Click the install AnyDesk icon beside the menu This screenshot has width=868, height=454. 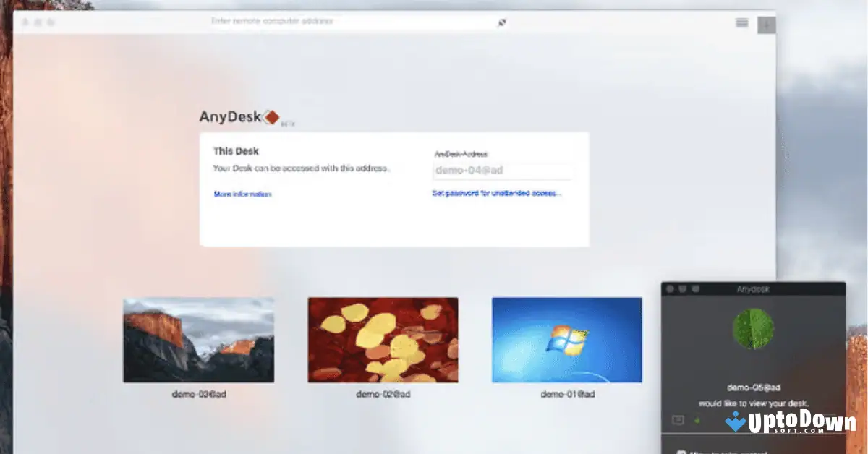click(x=766, y=23)
